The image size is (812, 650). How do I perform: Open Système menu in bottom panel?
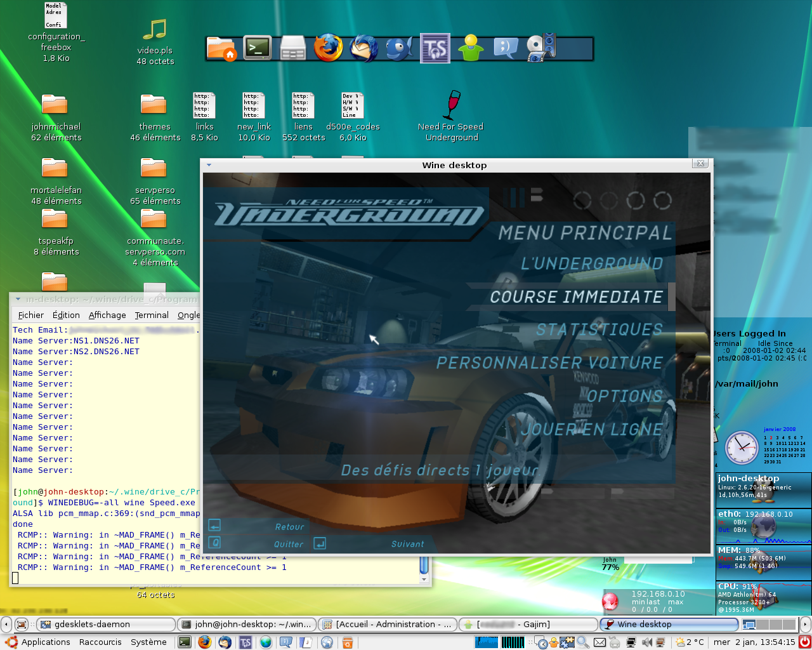[x=148, y=642]
